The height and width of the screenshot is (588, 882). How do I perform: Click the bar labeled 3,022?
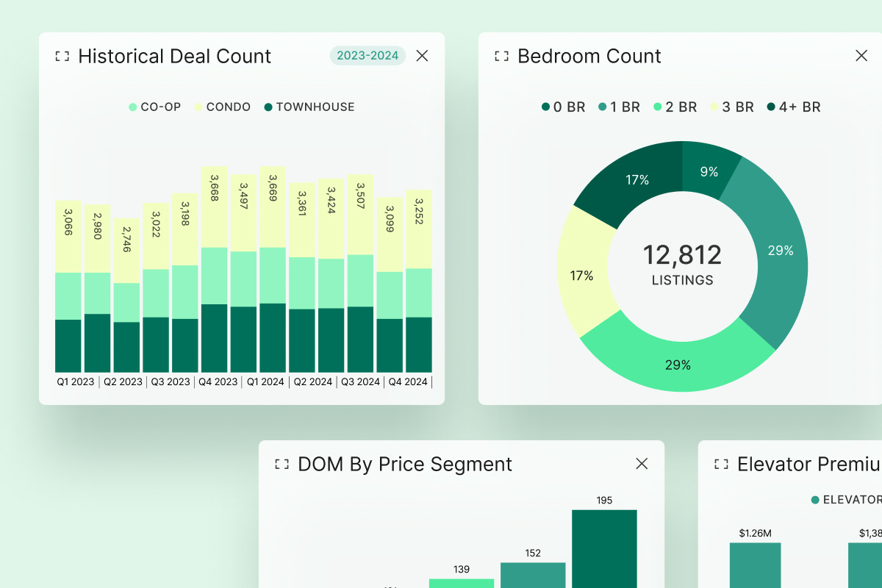coord(156,287)
